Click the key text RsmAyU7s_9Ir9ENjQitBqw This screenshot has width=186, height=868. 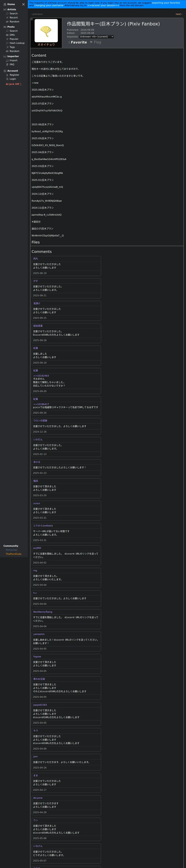click(x=47, y=201)
